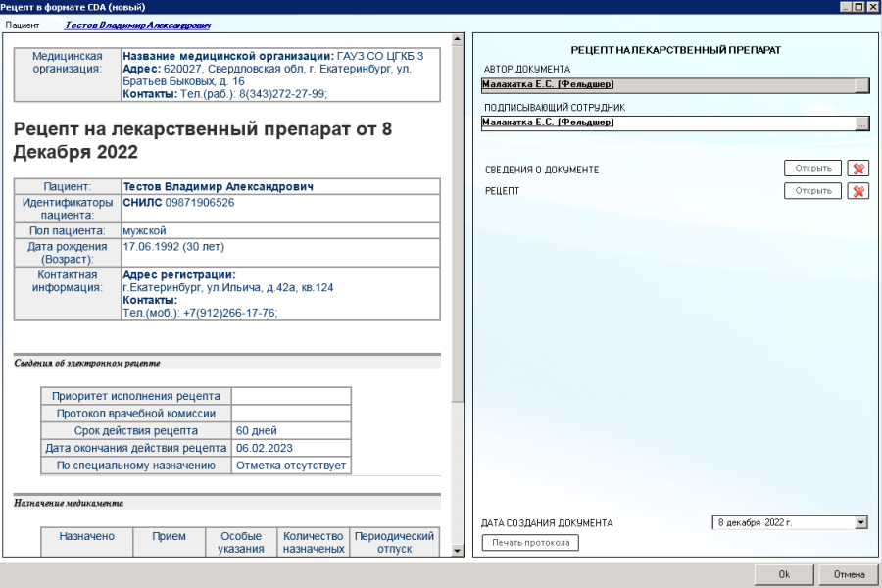Click the preview vertical scrollbar thumb
882x588 pixels.
point(458,222)
